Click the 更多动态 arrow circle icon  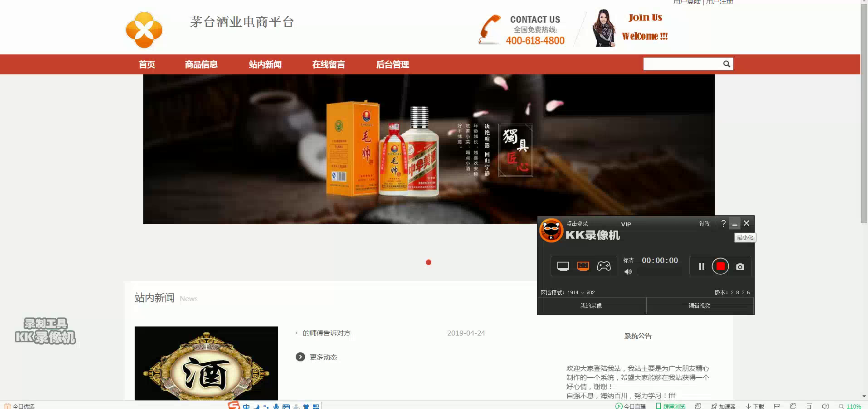(x=300, y=357)
